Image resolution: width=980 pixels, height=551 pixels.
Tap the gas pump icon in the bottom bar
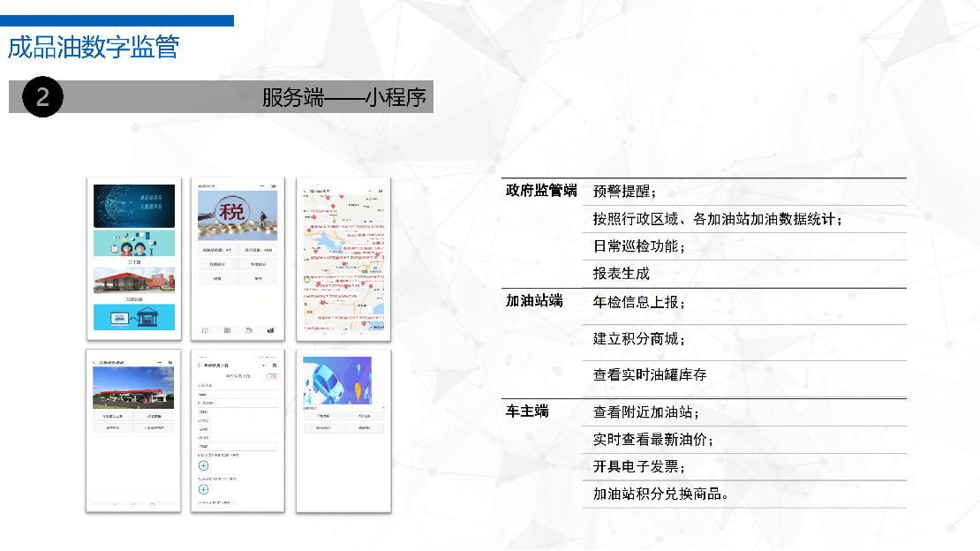249,330
